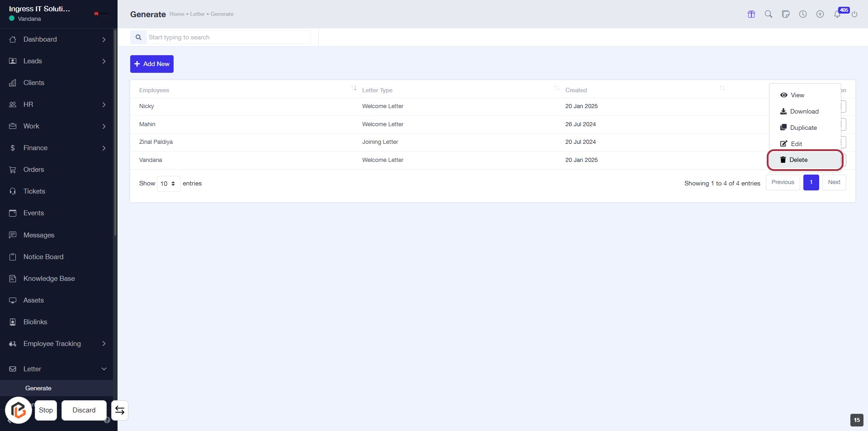The image size is (868, 431).
Task: Click the clock timer icon
Action: [x=803, y=14]
